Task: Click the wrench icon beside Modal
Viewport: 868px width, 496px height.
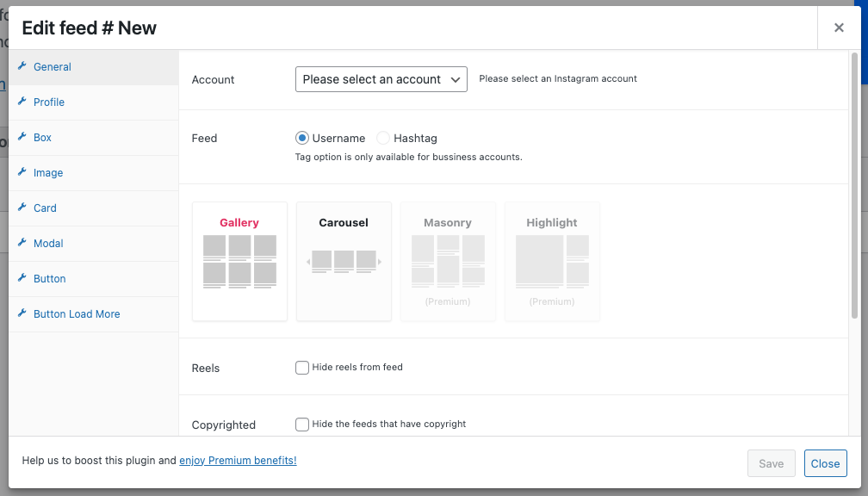Action: click(22, 243)
